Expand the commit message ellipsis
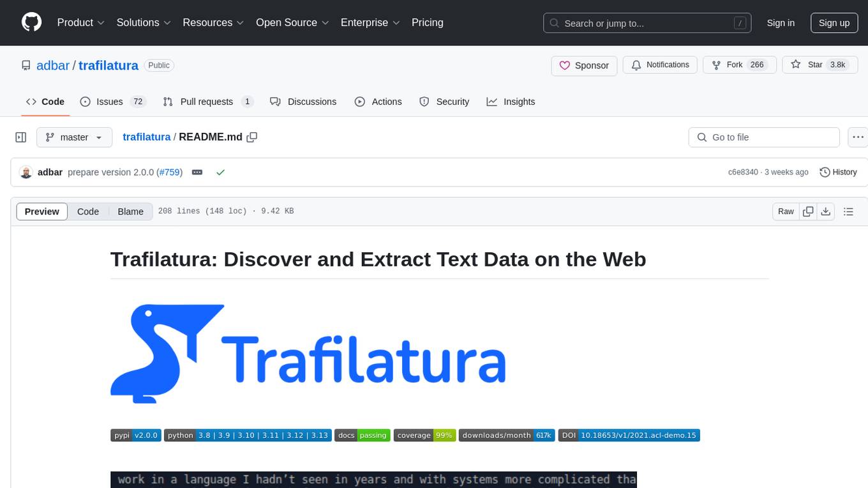This screenshot has height=488, width=868. point(197,172)
